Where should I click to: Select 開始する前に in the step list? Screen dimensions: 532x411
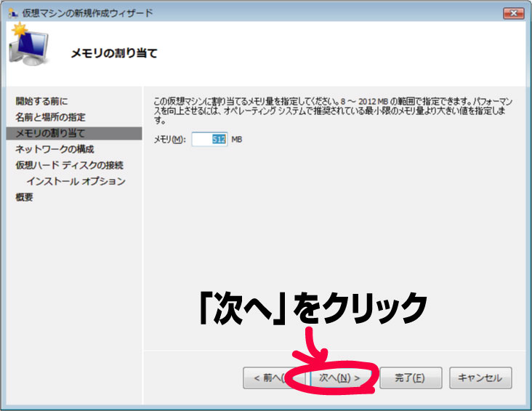[x=41, y=101]
